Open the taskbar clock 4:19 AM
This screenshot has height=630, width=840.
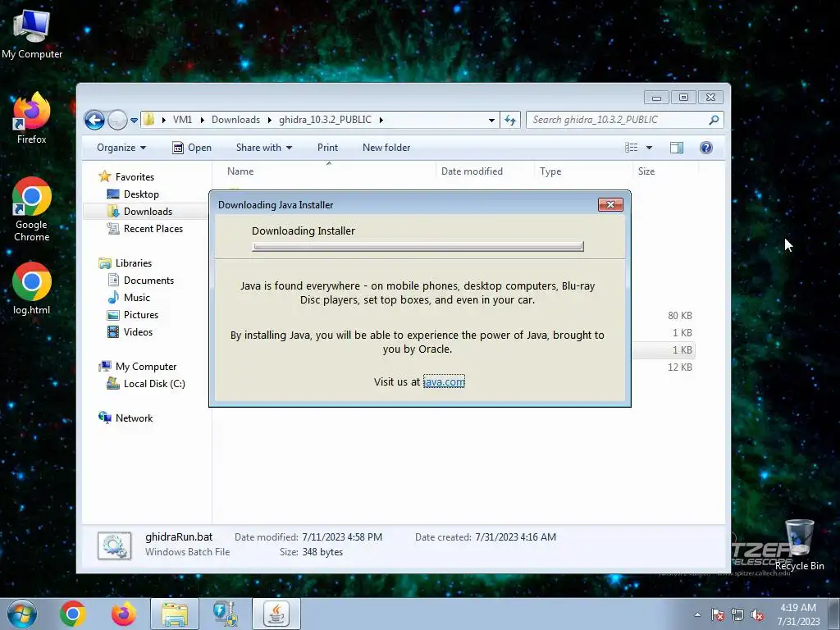798,614
